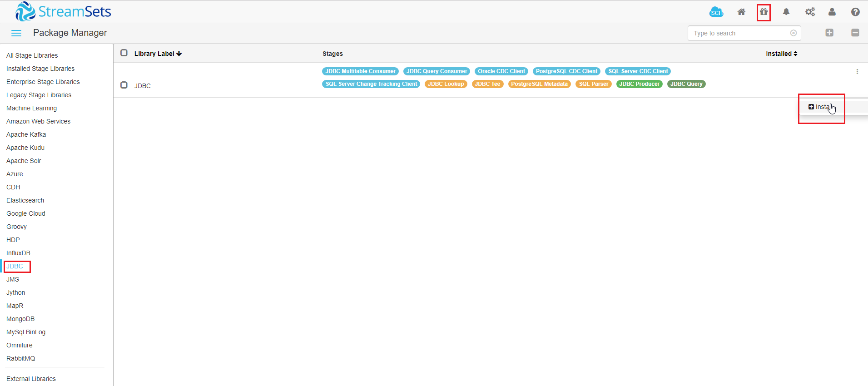Open the administration gears icon
This screenshot has width=868, height=386.
[x=810, y=12]
